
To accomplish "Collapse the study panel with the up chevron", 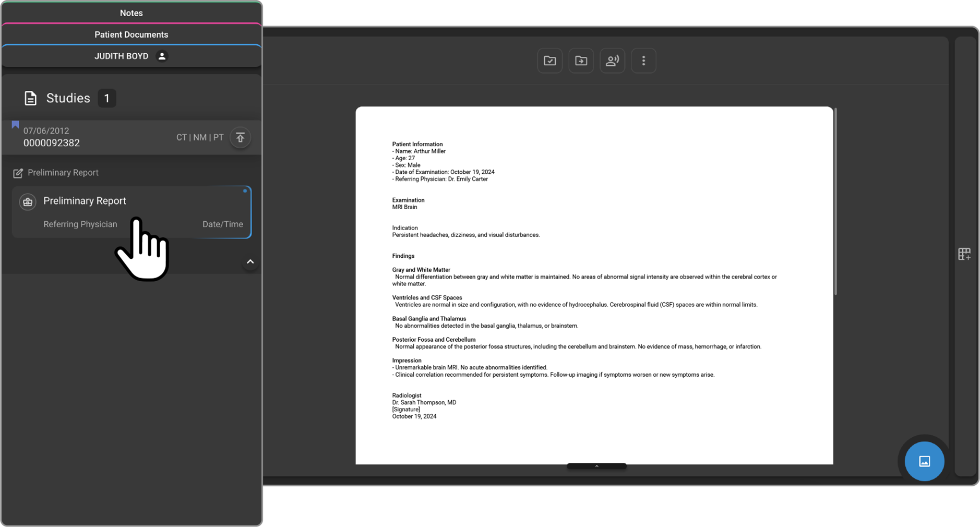I will 250,262.
